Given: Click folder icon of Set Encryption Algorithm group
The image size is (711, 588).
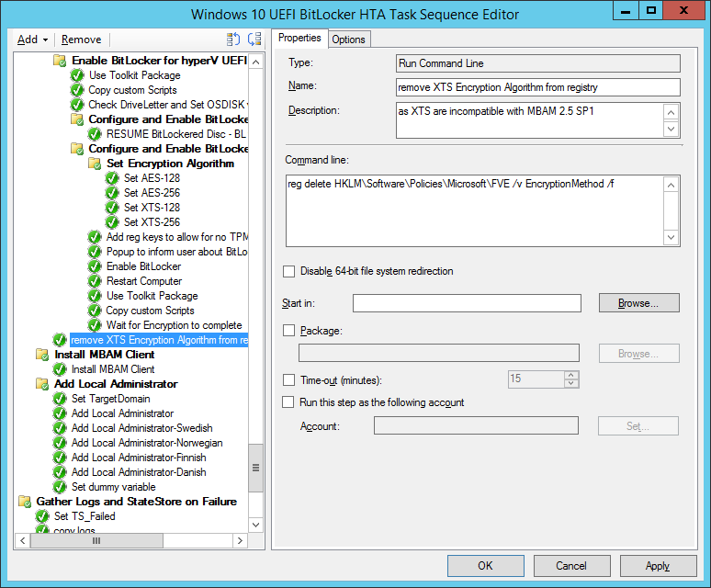Looking at the screenshot, I should pos(95,164).
